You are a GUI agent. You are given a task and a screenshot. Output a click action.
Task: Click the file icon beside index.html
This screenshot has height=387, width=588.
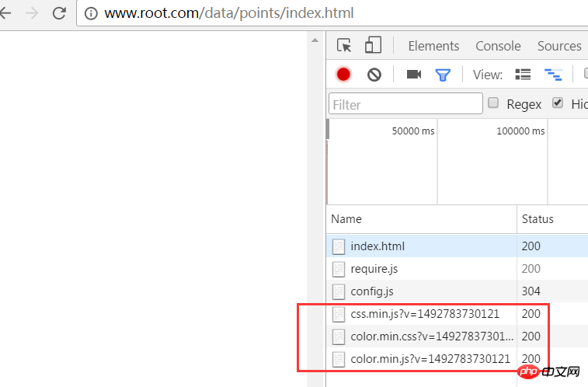tap(339, 247)
